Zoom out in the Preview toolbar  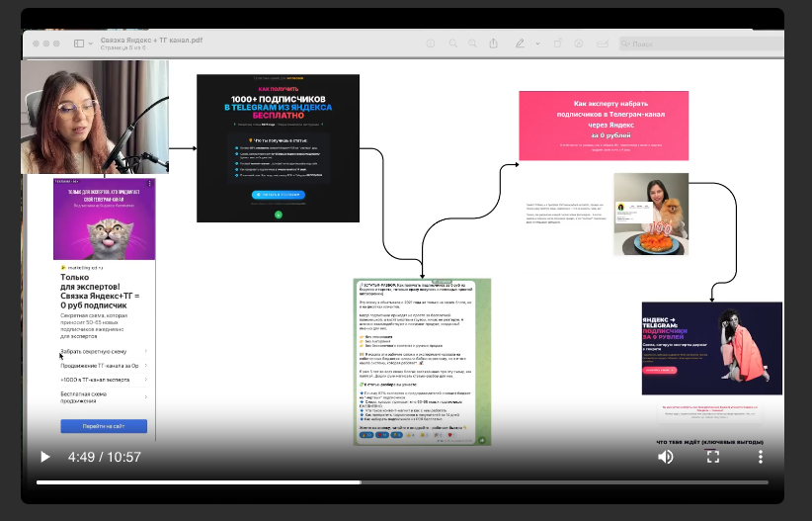[453, 43]
